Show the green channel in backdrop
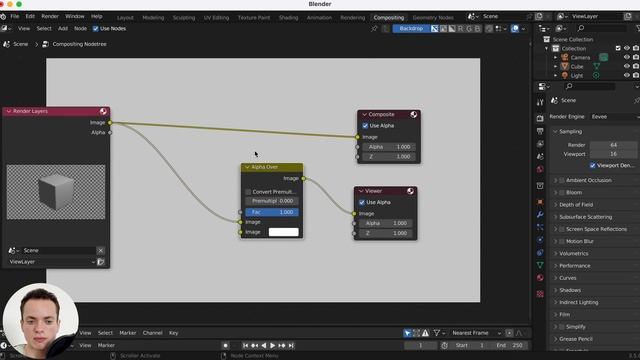This screenshot has width=640, height=360. (469, 29)
